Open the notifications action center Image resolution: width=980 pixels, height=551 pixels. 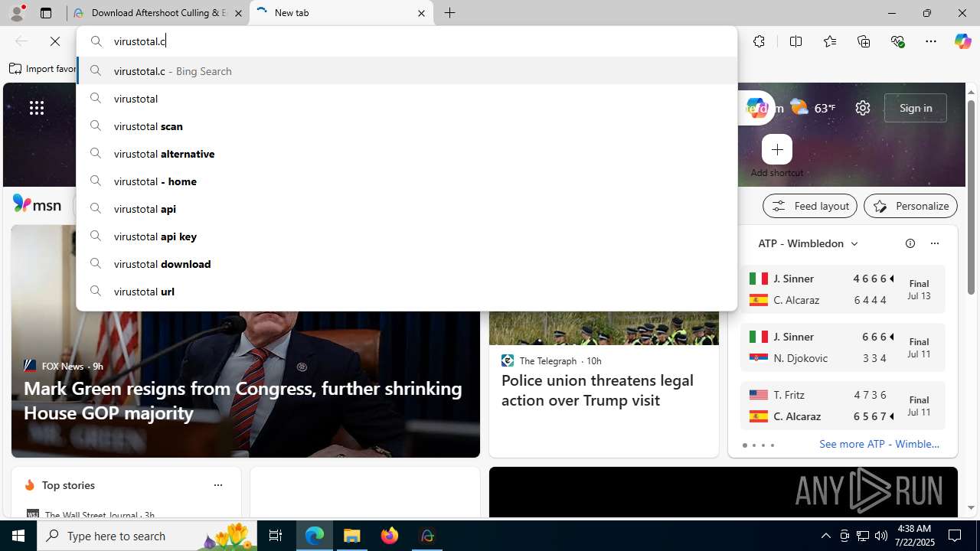click(955, 536)
